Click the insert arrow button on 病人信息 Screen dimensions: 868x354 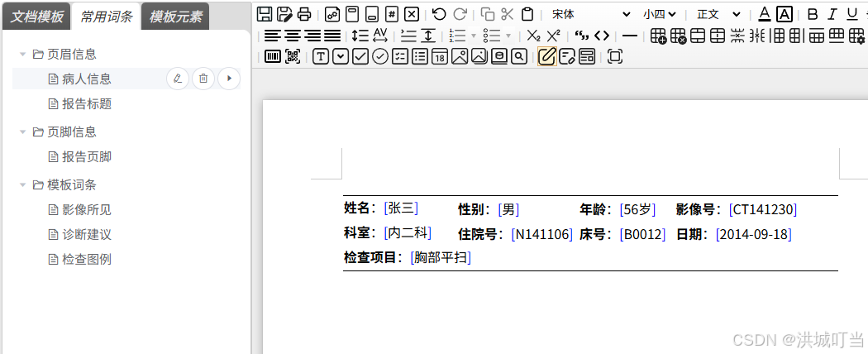tap(229, 79)
